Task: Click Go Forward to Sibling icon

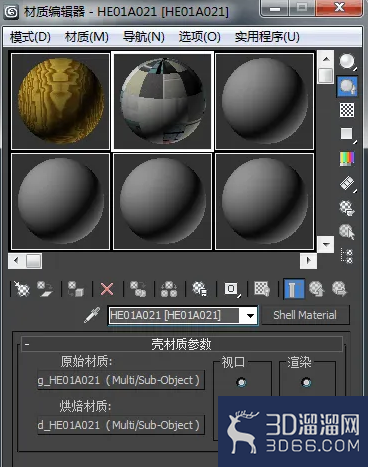Action: pyautogui.click(x=339, y=289)
